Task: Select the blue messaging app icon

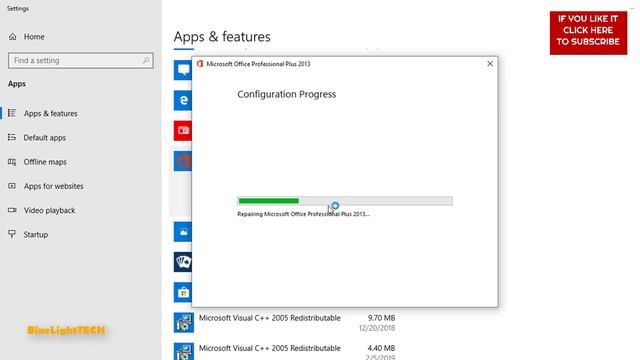Action: 182,70
